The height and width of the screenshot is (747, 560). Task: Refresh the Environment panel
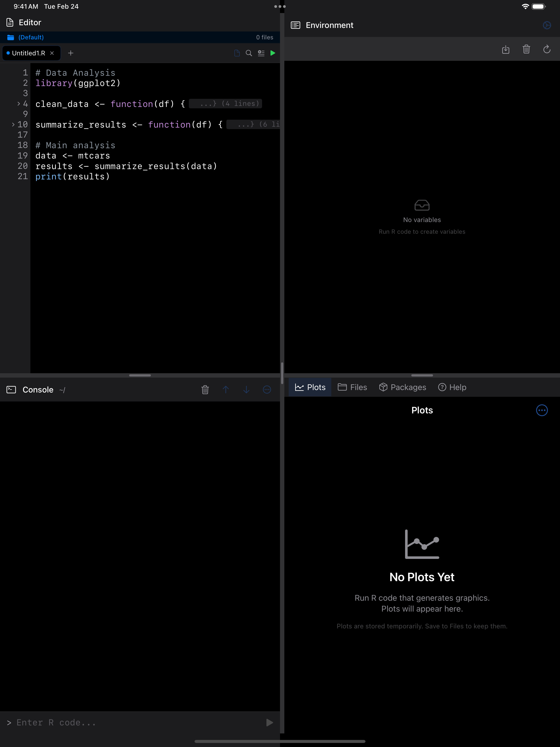(x=547, y=50)
